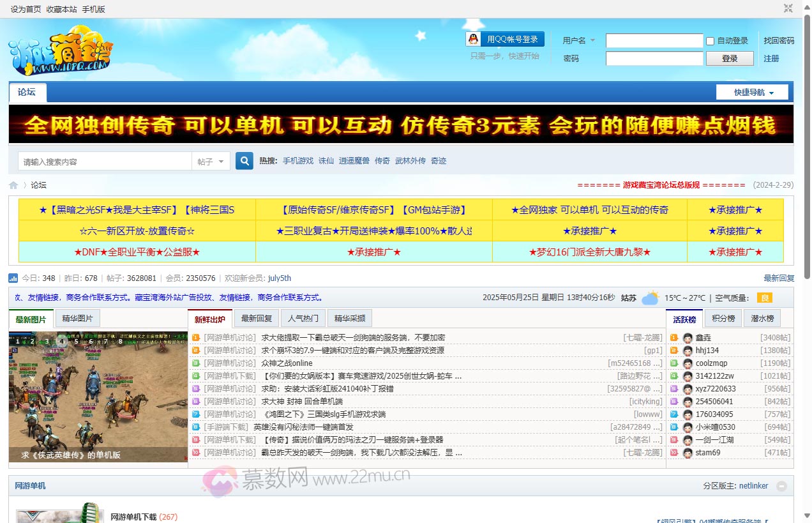Enable the 自动登录 checkbox
812x523 pixels.
(x=709, y=41)
